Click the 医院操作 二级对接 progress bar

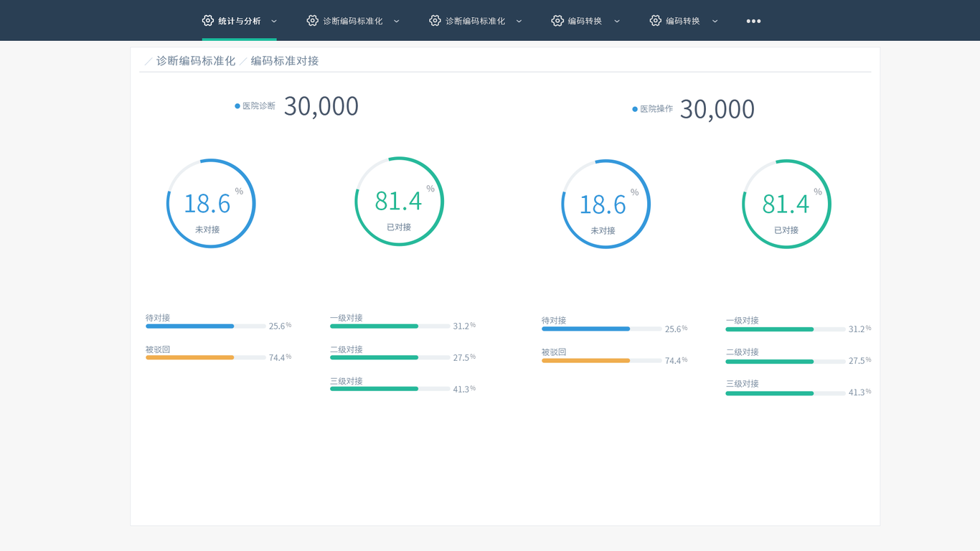[786, 362]
